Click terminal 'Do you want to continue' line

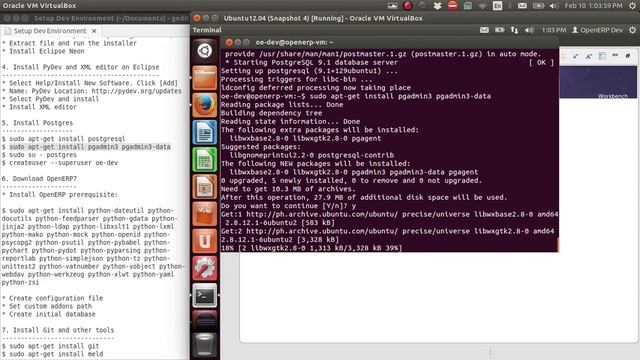coord(289,206)
